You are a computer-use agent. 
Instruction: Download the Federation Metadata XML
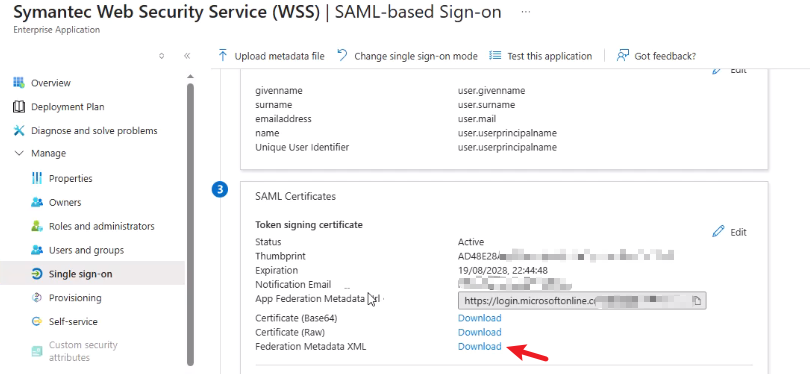[479, 347]
